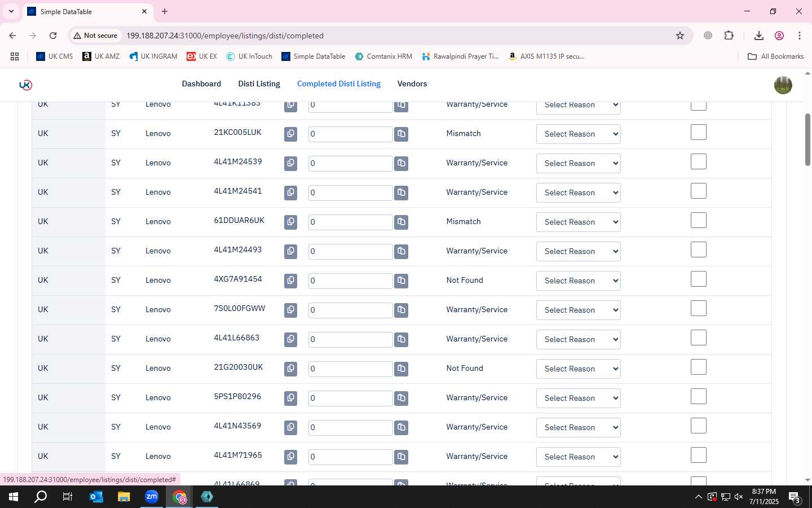Open Zoom from the taskbar

tap(152, 497)
